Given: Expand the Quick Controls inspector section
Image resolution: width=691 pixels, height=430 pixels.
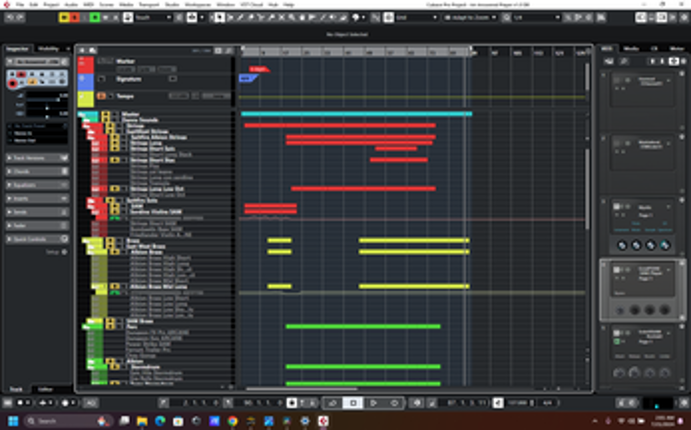Looking at the screenshot, I should 37,239.
